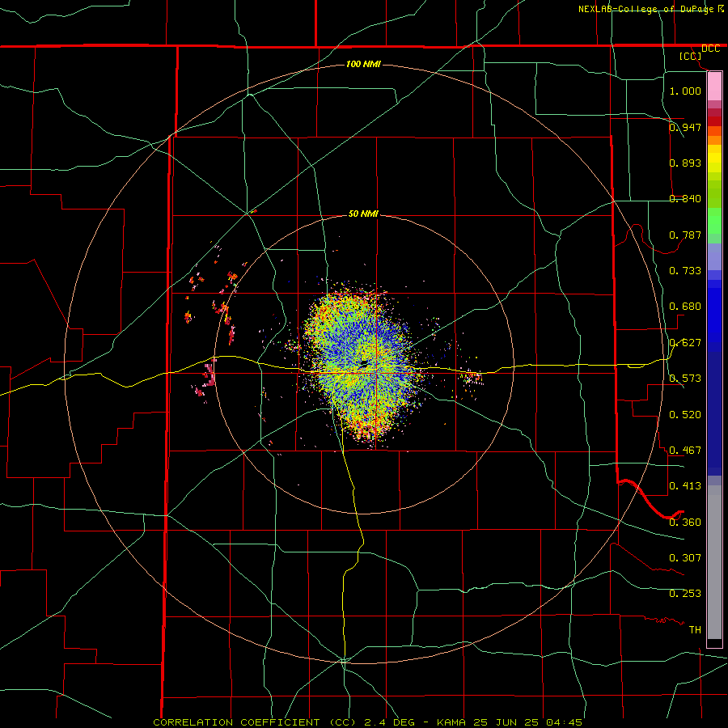Image resolution: width=728 pixels, height=728 pixels.
Task: Click the 0.360 scale value
Action: pyautogui.click(x=685, y=523)
